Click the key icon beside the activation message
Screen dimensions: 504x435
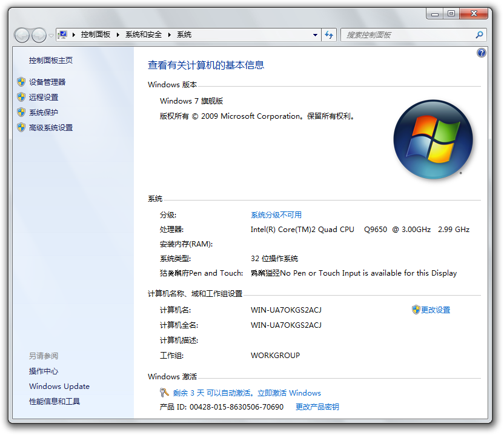point(164,393)
